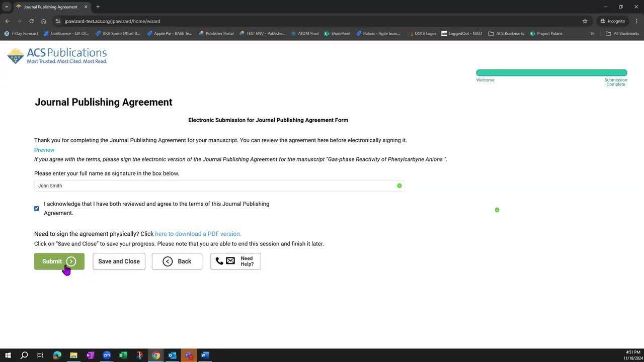Click the green submission progress bar
Screen dimensions: 644x362
pos(551,73)
